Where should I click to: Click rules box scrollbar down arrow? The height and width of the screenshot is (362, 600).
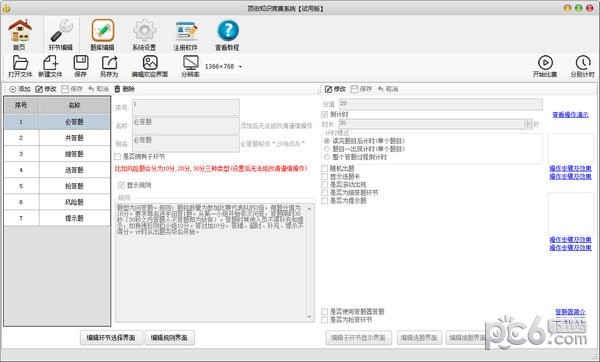(309, 317)
